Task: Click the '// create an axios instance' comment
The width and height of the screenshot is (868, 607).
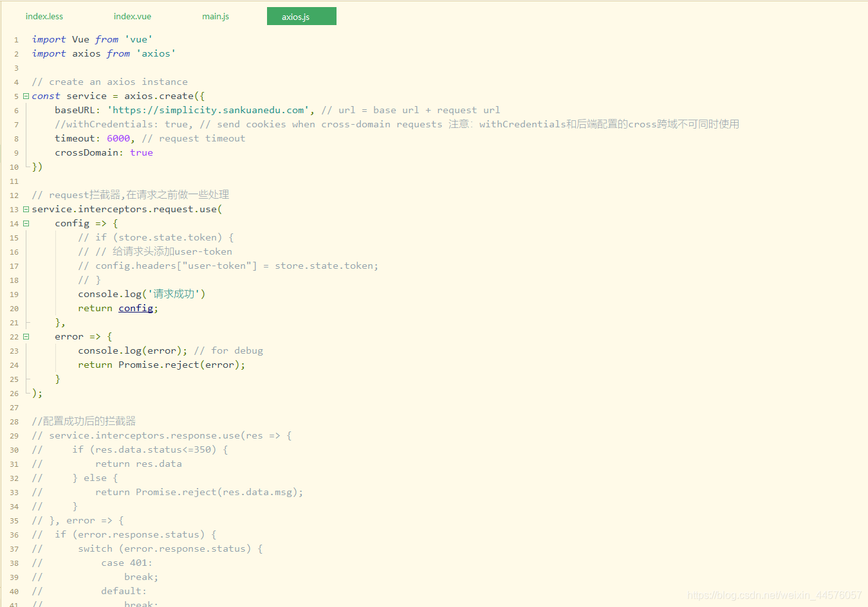Action: click(x=110, y=82)
